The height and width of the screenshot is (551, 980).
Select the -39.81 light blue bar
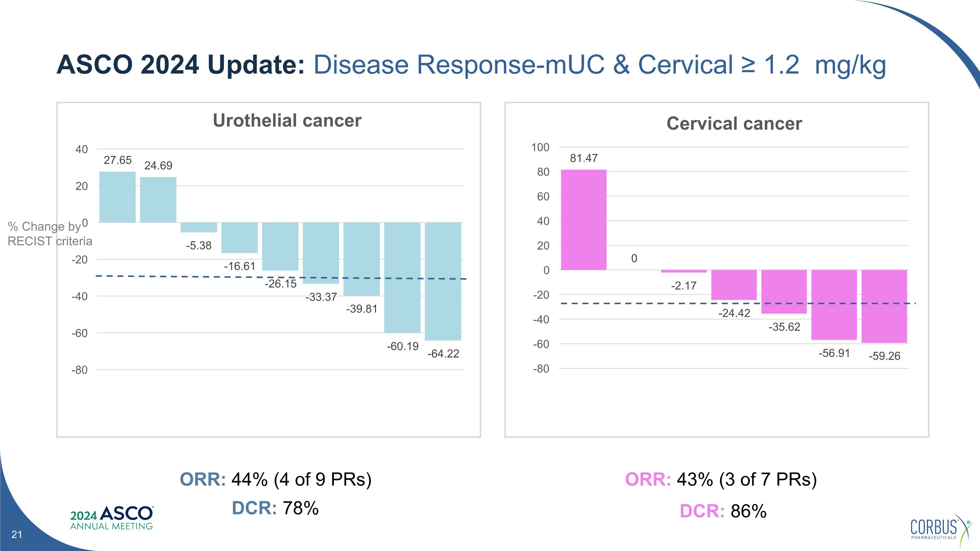tap(361, 259)
